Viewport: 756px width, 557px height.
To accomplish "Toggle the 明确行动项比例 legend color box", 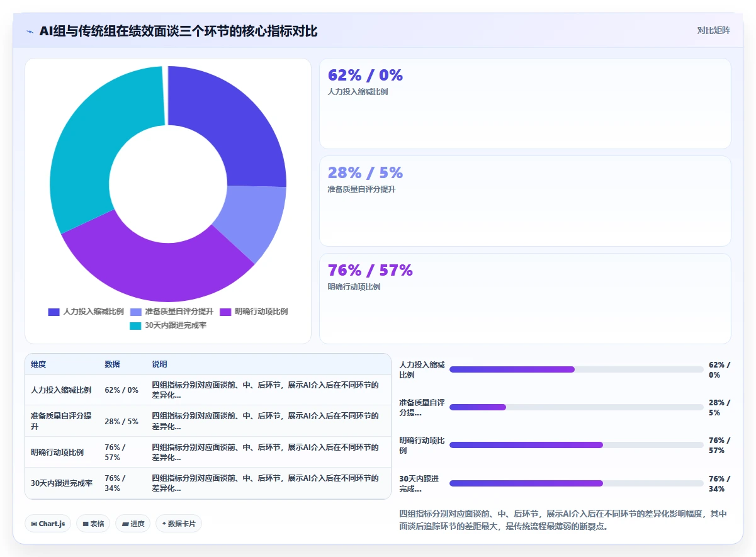I will coord(225,312).
